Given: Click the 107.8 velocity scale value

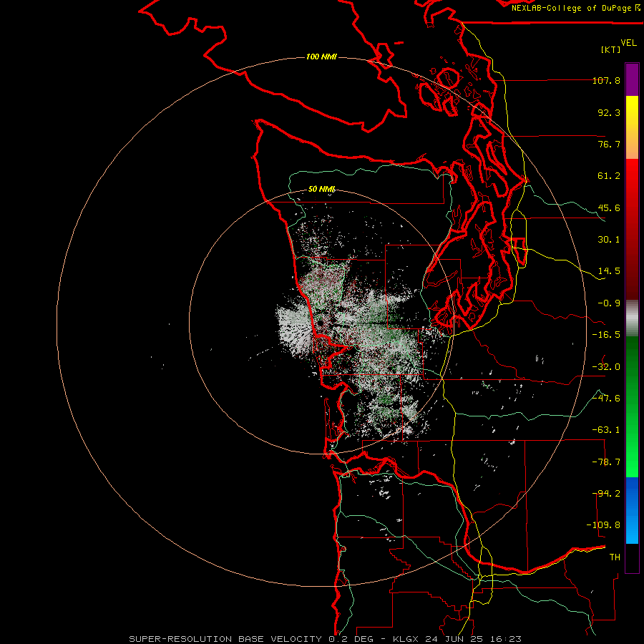Looking at the screenshot, I should coord(606,81).
